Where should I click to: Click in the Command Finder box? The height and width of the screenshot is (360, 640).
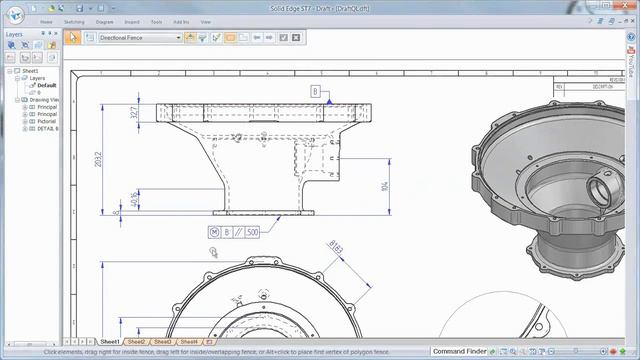click(460, 351)
